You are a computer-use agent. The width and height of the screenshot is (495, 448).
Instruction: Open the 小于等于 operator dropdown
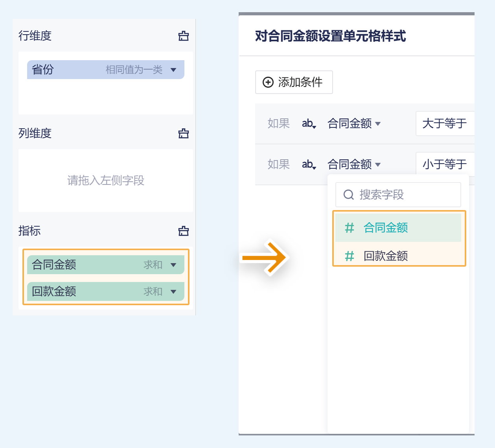445,164
